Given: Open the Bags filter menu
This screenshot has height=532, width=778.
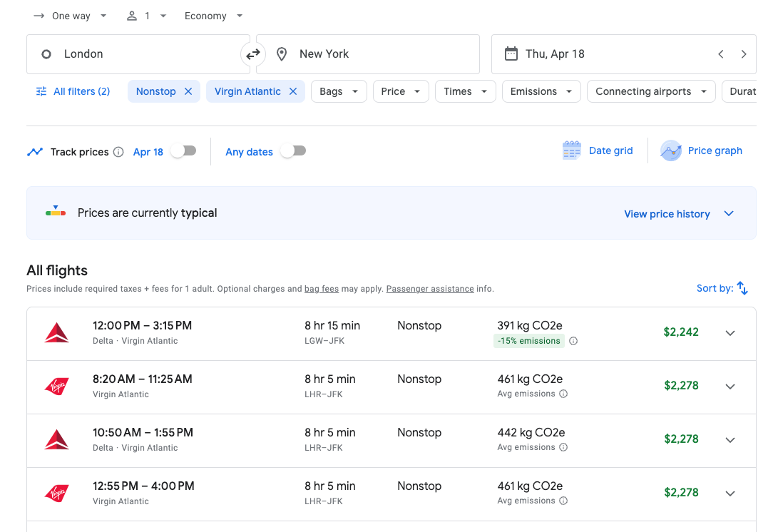Looking at the screenshot, I should (x=339, y=91).
